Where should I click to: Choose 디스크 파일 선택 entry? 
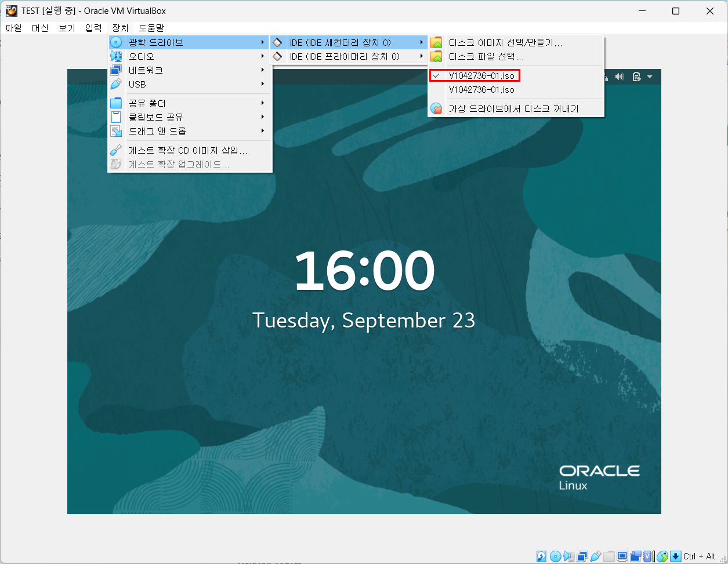click(x=516, y=56)
